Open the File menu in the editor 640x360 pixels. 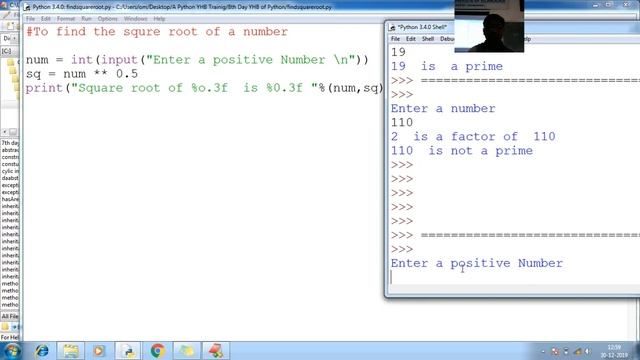[x=31, y=19]
